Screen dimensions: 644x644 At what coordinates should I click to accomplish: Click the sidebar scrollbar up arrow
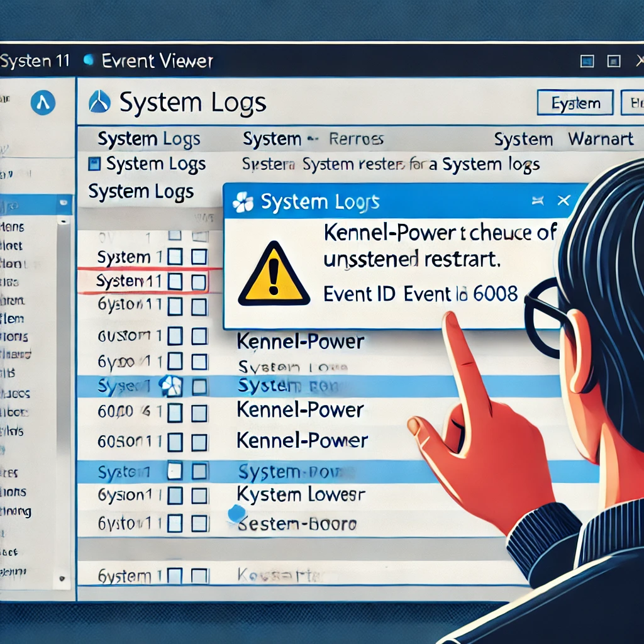click(x=64, y=221)
